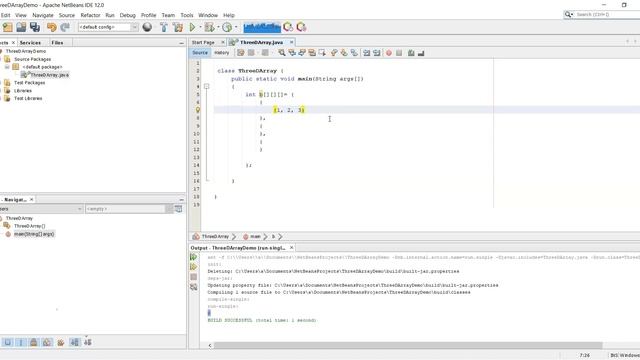
Task: Select ThreeDArray.java in Projects tree
Action: (50, 75)
